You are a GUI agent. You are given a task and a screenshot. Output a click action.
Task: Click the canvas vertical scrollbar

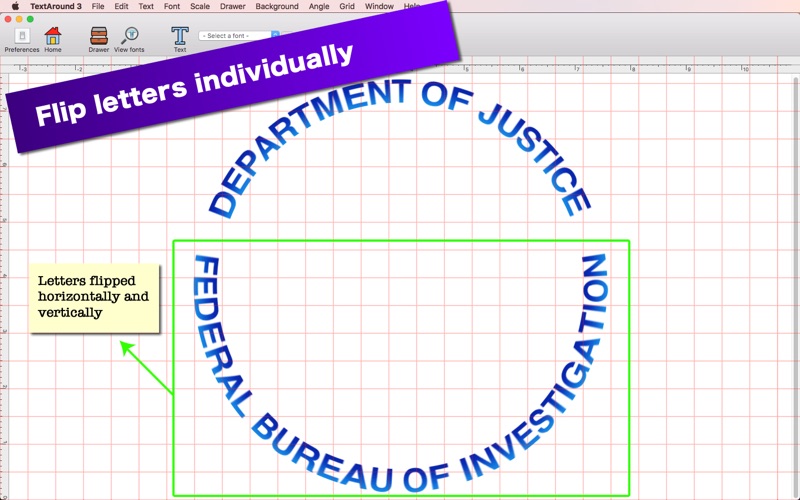tap(796, 286)
